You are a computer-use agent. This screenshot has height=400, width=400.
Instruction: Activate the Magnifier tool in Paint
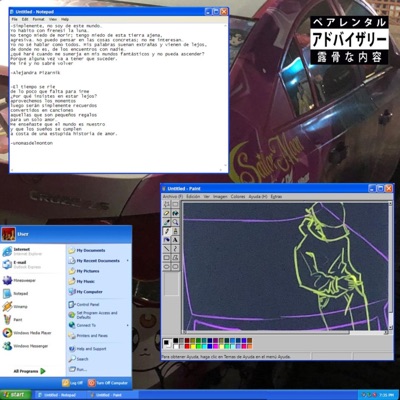(175, 222)
